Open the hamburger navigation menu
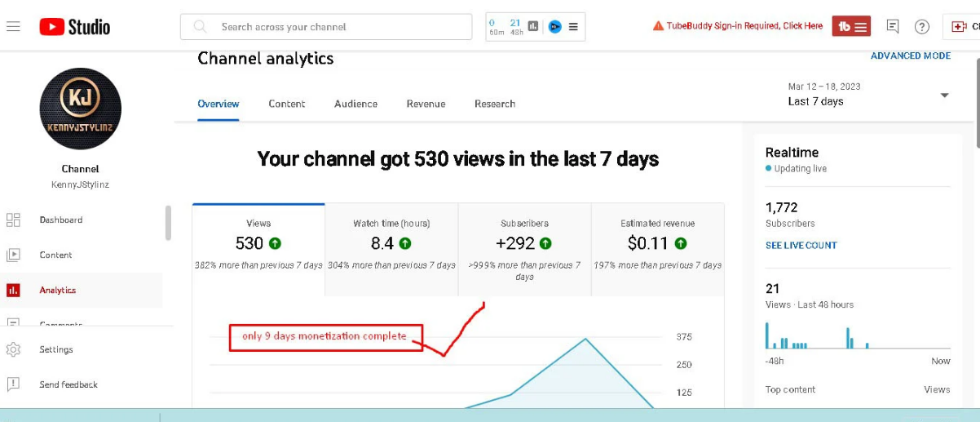 click(x=13, y=26)
